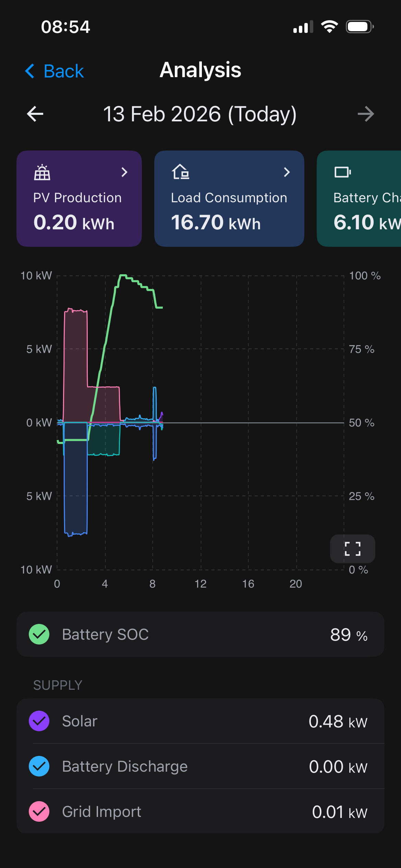This screenshot has width=401, height=868.
Task: Select the date 13 Feb 2026 (Today)
Action: pyautogui.click(x=200, y=114)
